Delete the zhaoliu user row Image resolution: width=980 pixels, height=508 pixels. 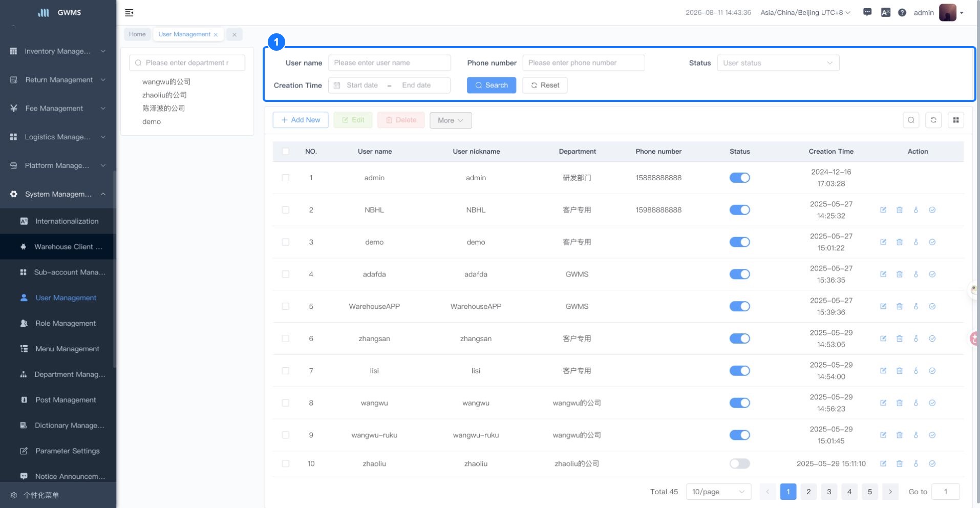[900, 463]
